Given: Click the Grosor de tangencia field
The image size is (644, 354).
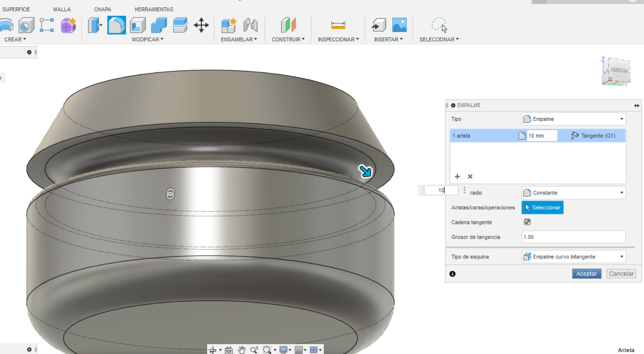Looking at the screenshot, I should click(573, 237).
